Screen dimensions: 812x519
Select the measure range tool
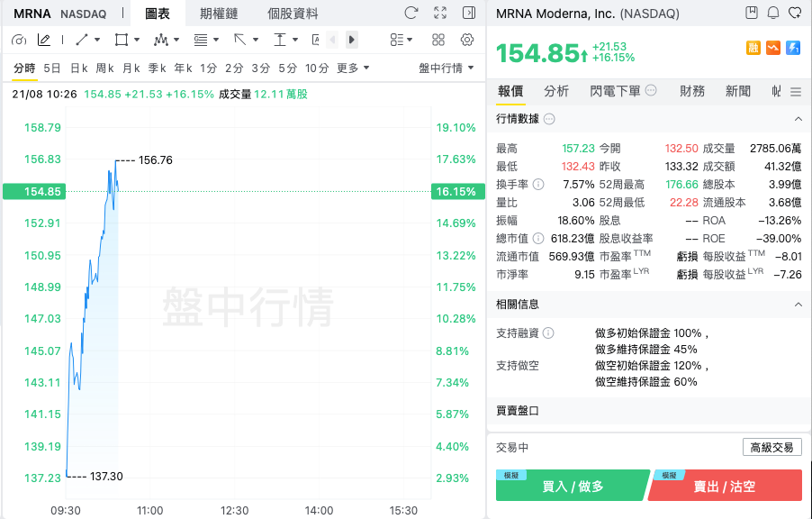click(280, 40)
